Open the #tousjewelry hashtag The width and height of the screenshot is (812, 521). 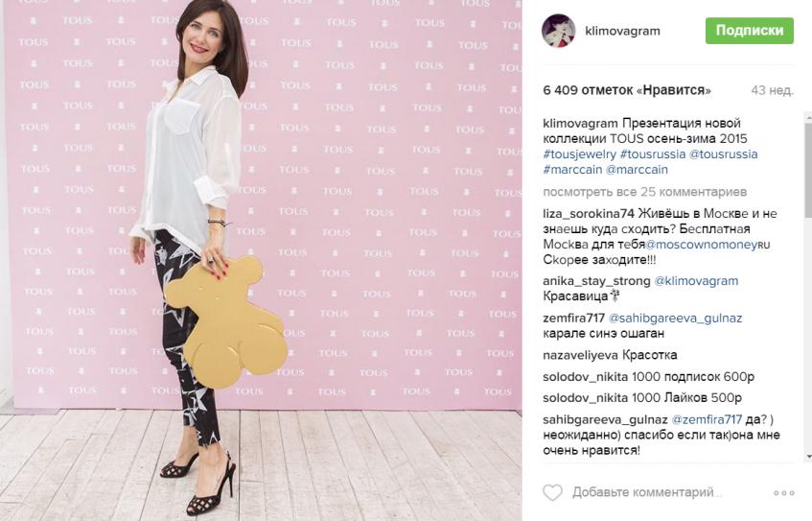click(x=579, y=154)
